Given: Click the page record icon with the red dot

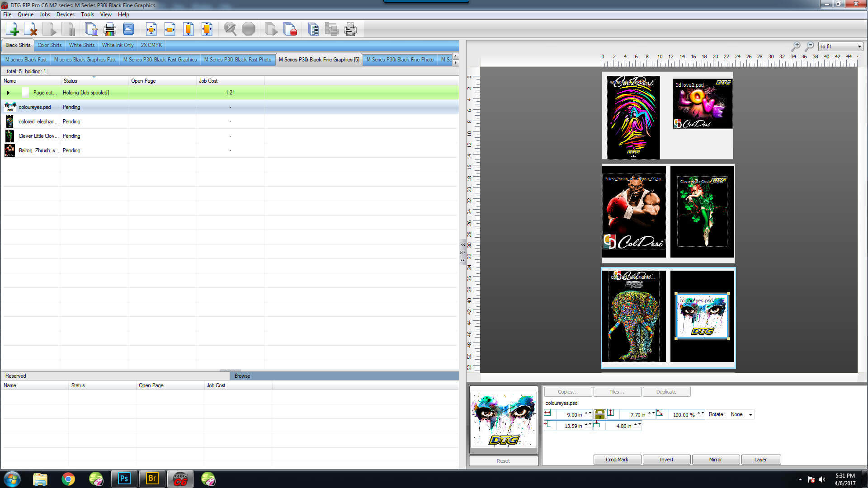Looking at the screenshot, I should coord(290,29).
